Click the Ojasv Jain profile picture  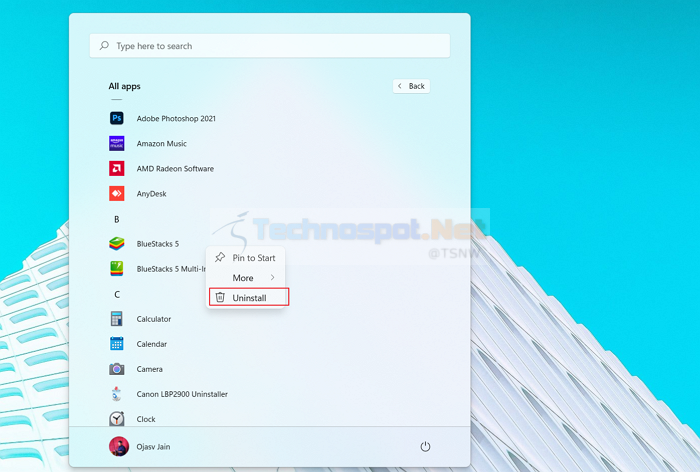pos(119,446)
